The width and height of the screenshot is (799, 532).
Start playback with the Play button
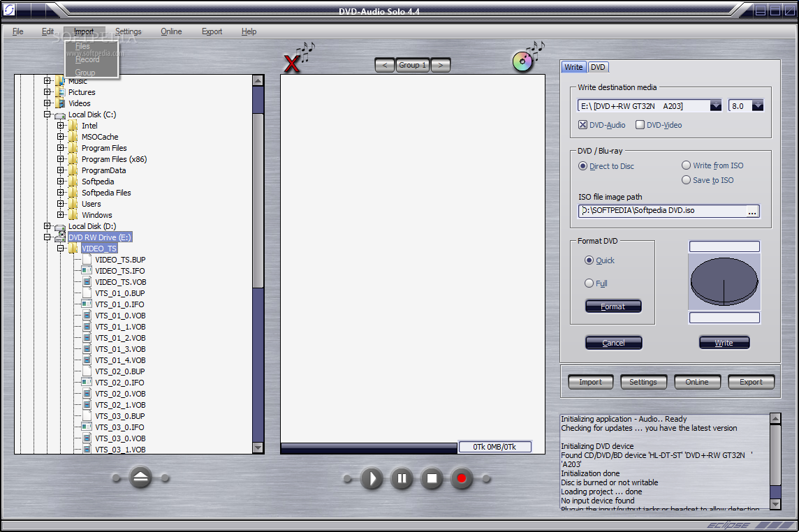(372, 478)
